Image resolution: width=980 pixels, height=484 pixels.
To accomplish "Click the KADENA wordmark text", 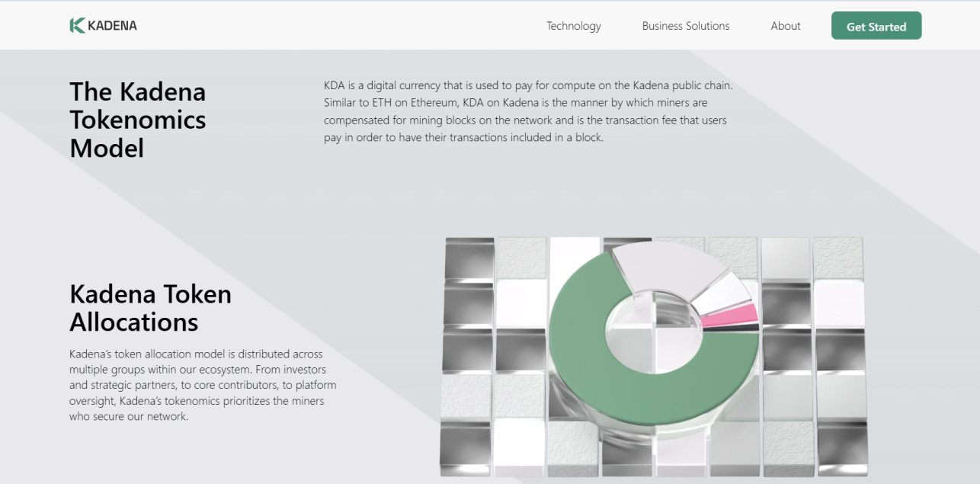I will (x=112, y=26).
